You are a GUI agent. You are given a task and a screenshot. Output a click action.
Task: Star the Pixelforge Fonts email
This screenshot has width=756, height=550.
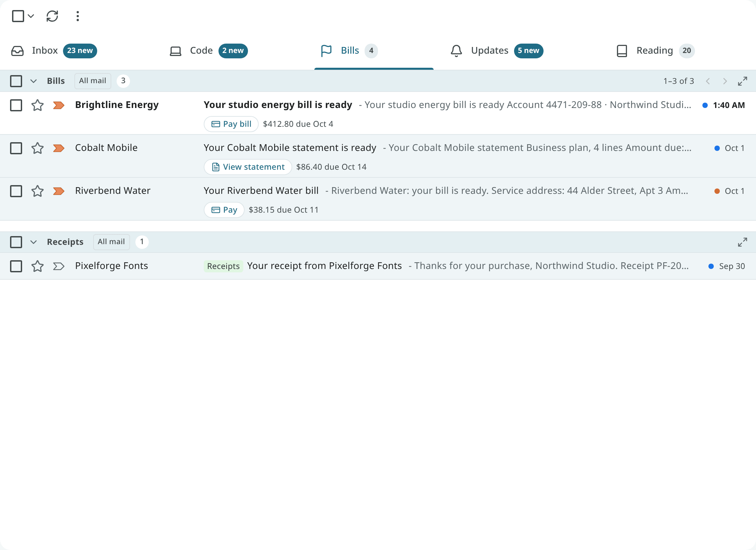[x=38, y=266]
